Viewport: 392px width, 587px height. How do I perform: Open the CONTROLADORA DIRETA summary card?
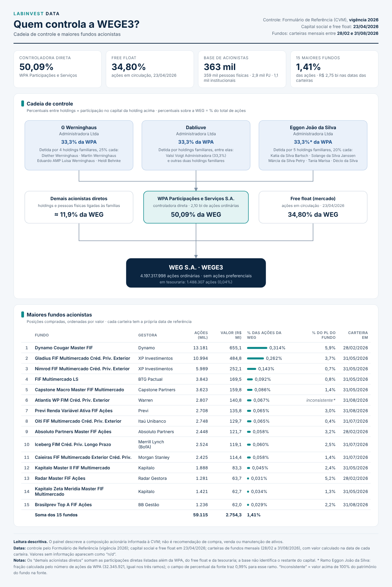pos(57,69)
